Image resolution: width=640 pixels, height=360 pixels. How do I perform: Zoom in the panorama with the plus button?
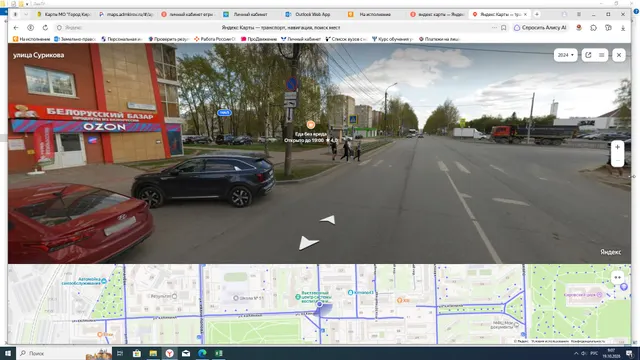[617, 147]
